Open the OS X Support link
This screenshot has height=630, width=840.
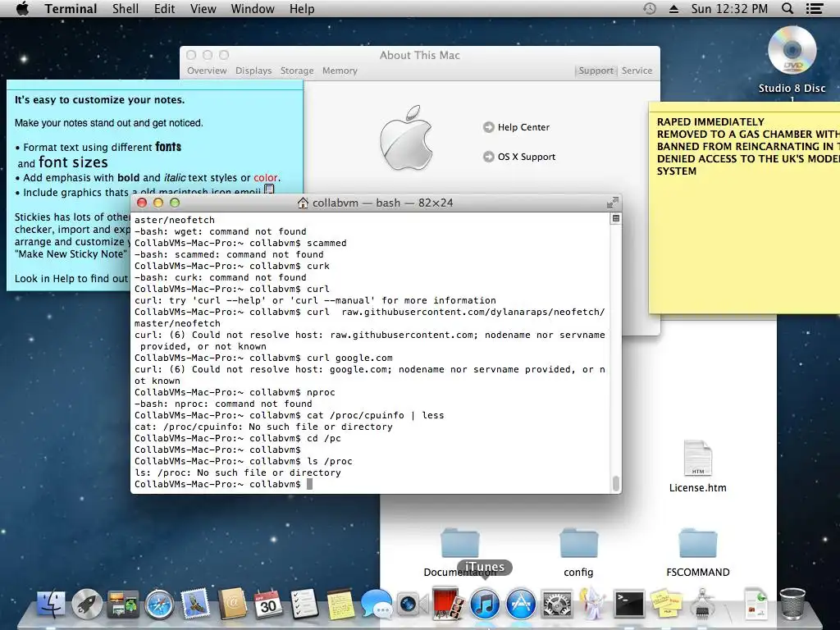[519, 157]
